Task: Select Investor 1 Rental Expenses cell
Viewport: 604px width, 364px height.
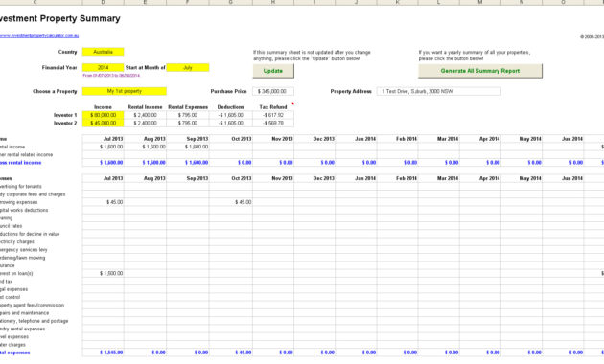Action: [188, 115]
